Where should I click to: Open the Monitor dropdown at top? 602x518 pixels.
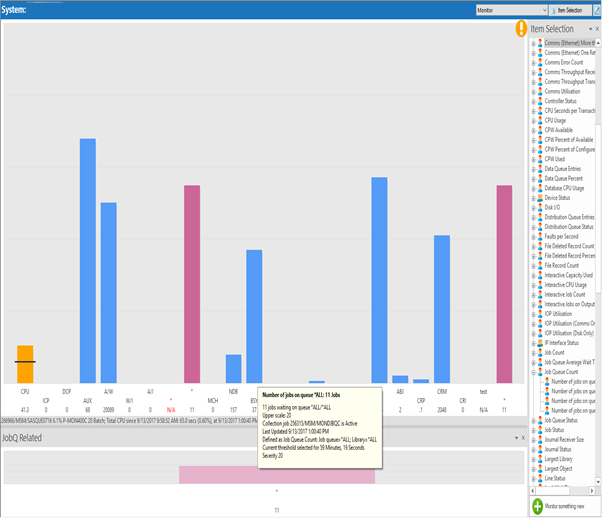click(512, 9)
